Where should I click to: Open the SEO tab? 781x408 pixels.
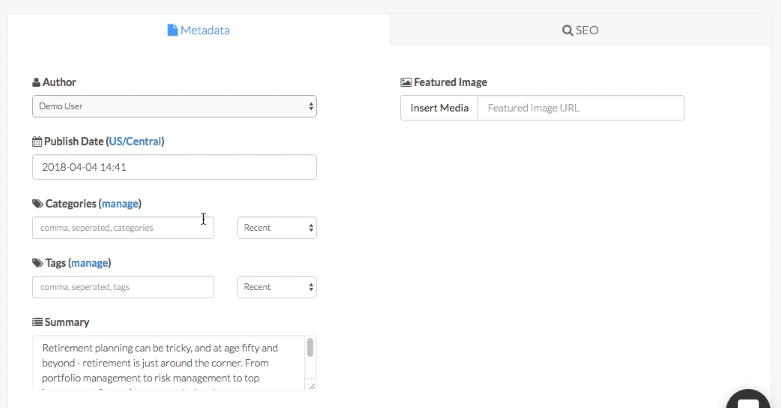pos(580,30)
